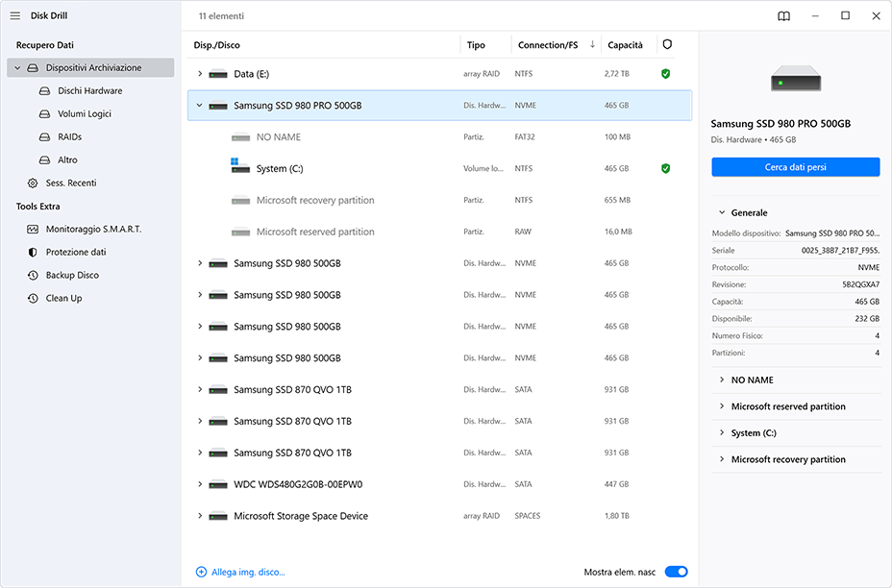The image size is (892, 588).
Task: Select Microsoft Storage Space Device row
Action: (x=439, y=516)
